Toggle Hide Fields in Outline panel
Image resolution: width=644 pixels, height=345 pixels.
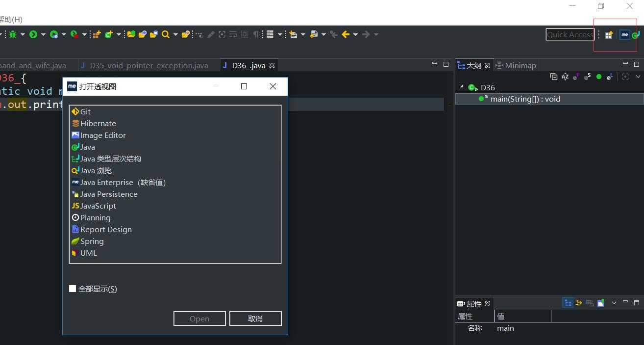point(576,77)
